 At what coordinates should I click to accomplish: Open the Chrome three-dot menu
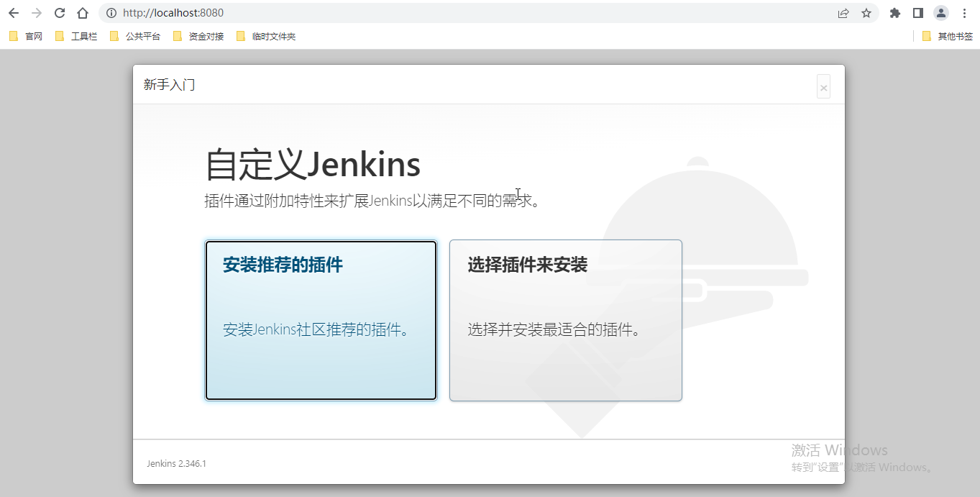pos(963,12)
